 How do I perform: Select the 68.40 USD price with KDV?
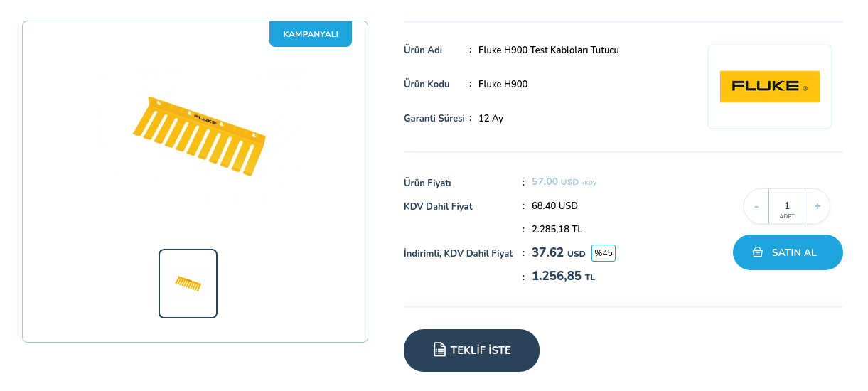(x=554, y=206)
